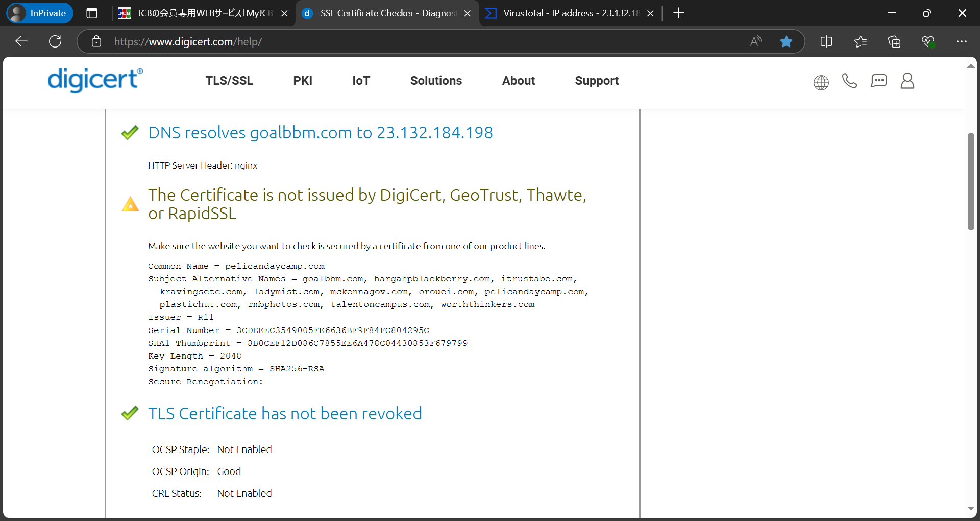Open Read Aloud from address bar
Screen dimensions: 980x521
[756, 41]
